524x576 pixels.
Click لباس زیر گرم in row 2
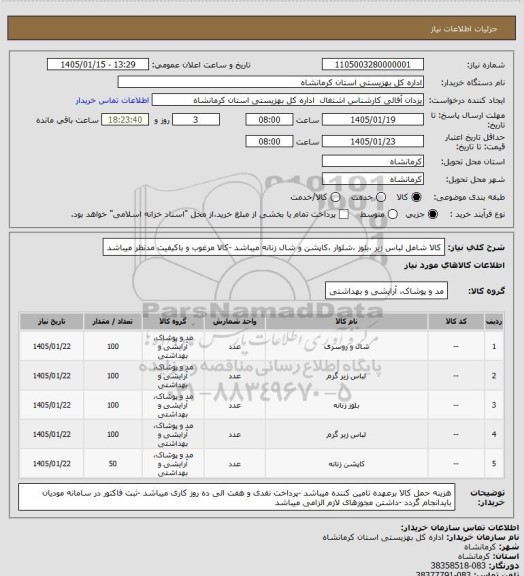346,376
